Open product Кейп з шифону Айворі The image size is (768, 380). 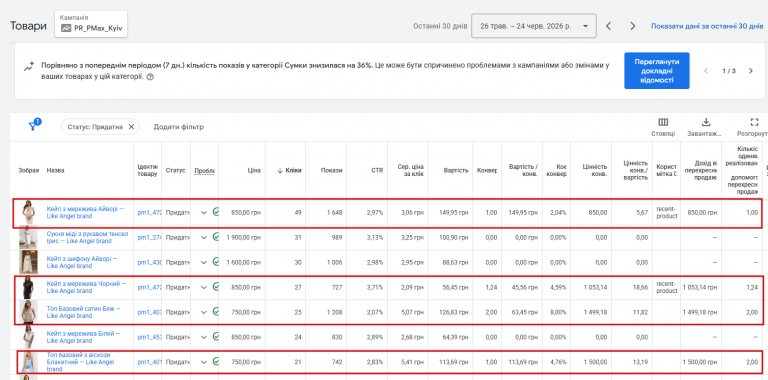(82, 262)
